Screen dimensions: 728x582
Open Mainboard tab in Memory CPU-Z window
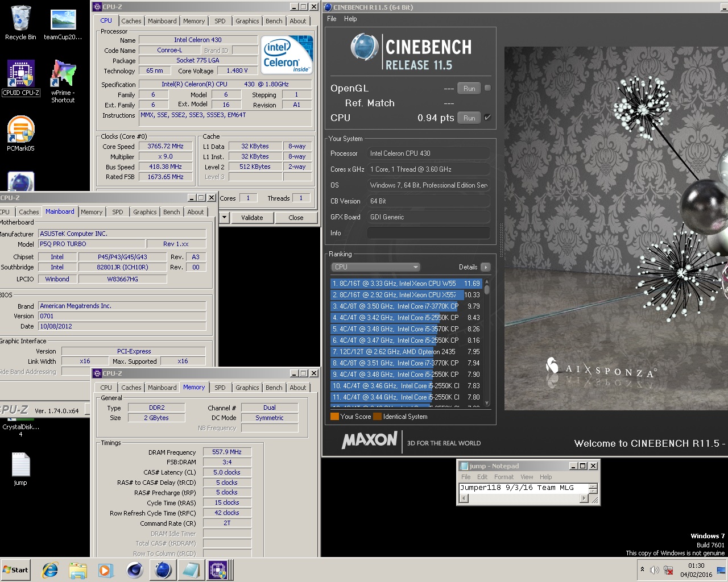pos(162,388)
